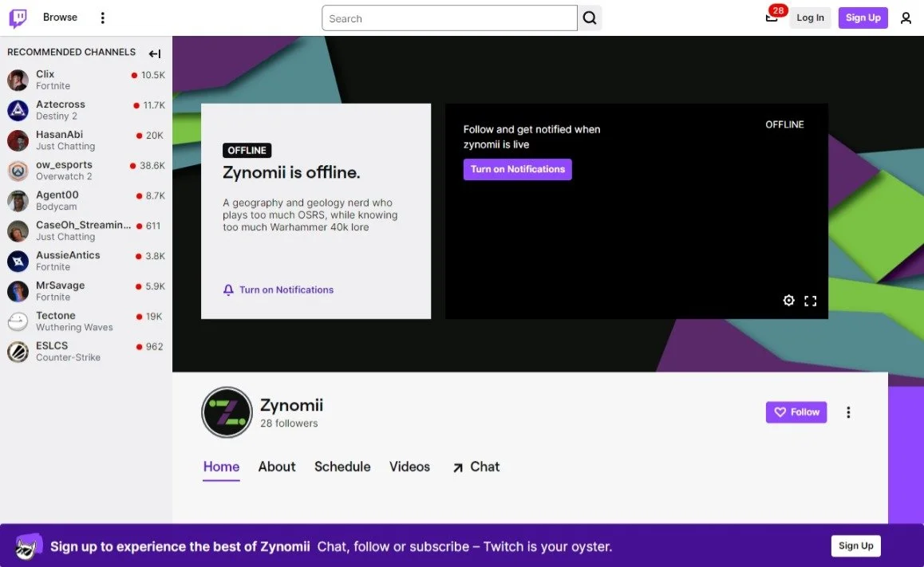Open MrSavage channel avatar
This screenshot has width=924, height=567.
pyautogui.click(x=18, y=291)
